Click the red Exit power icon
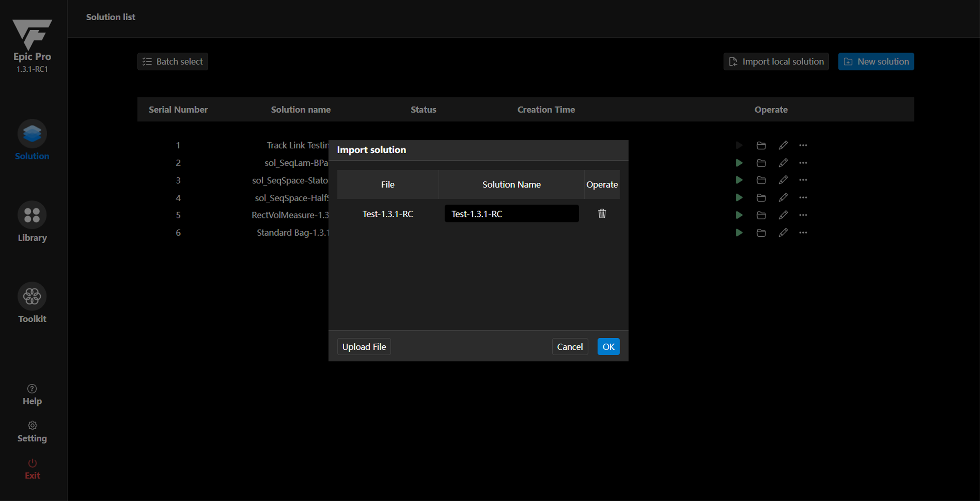The height and width of the screenshot is (501, 980). (32, 463)
